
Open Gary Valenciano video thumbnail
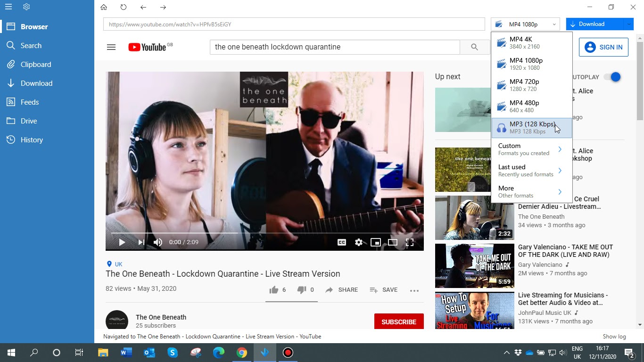pos(474,265)
